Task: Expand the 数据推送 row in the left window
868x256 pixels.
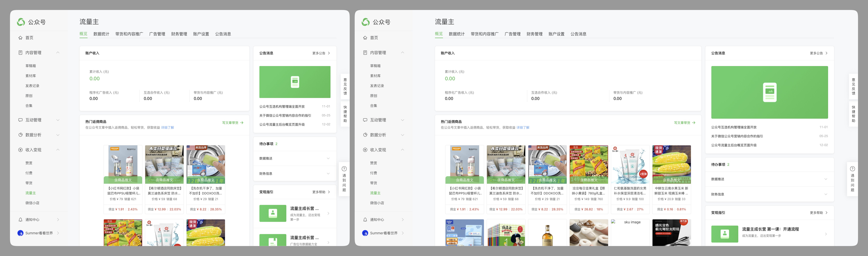Action: [295, 158]
